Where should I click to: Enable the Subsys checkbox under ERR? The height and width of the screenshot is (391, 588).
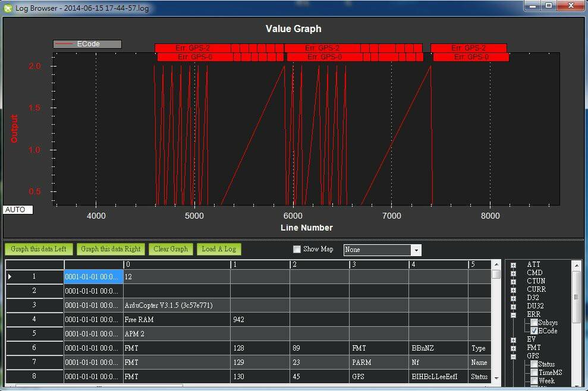click(x=534, y=323)
